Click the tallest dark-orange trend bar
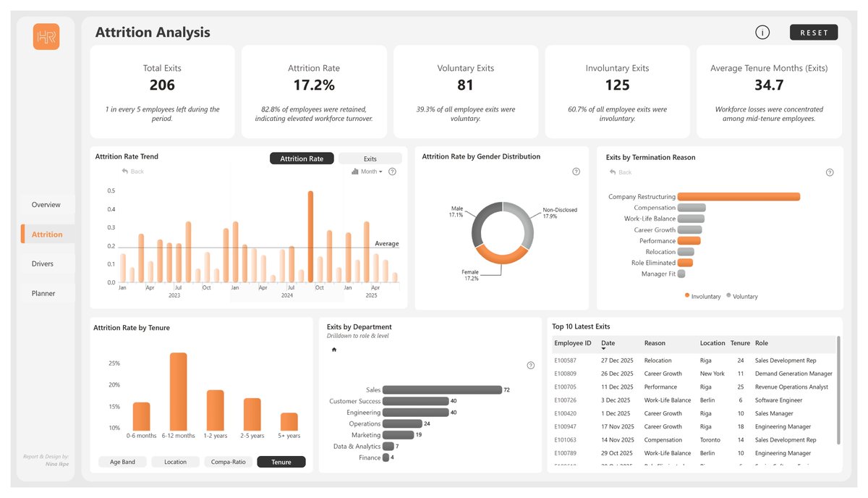The height and width of the screenshot is (498, 868). [x=310, y=237]
